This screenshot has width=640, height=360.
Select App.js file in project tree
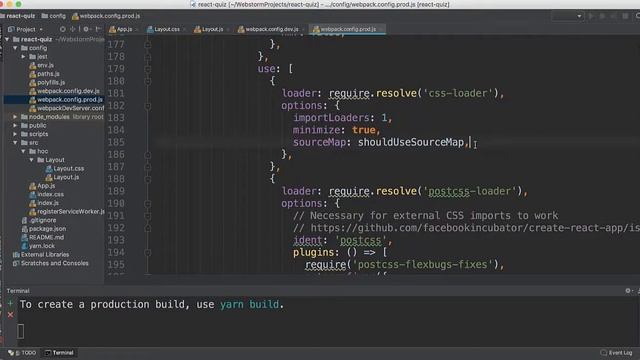click(42, 186)
